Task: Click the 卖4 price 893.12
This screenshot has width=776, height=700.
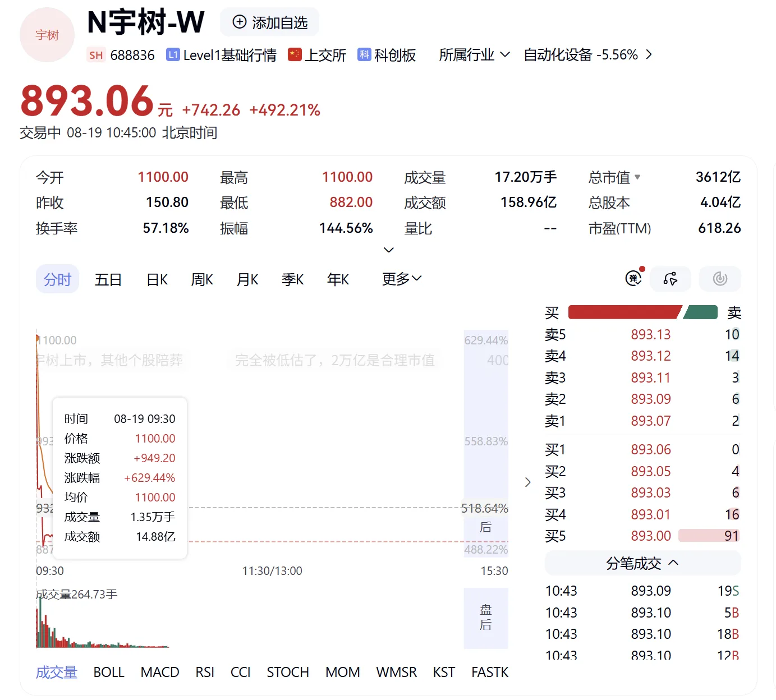Action: (650, 356)
